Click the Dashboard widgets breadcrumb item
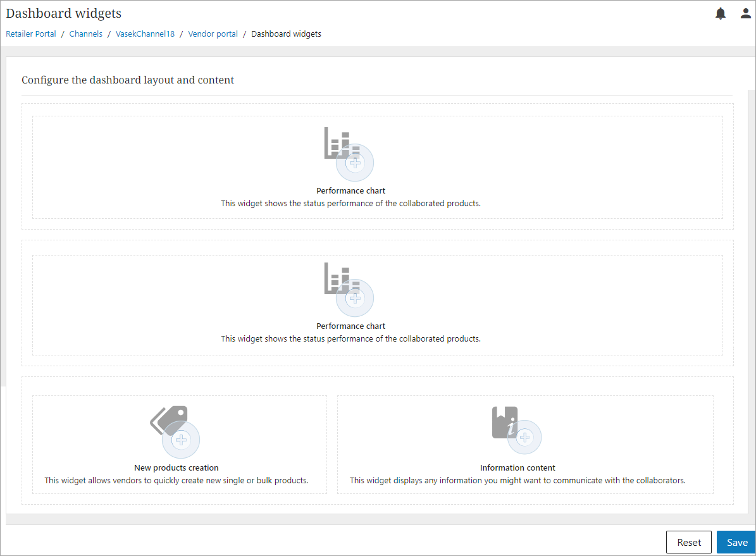Image resolution: width=756 pixels, height=556 pixels. tap(286, 34)
